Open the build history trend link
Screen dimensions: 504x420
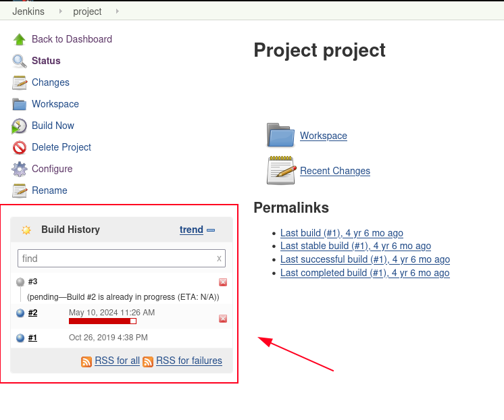(x=191, y=230)
